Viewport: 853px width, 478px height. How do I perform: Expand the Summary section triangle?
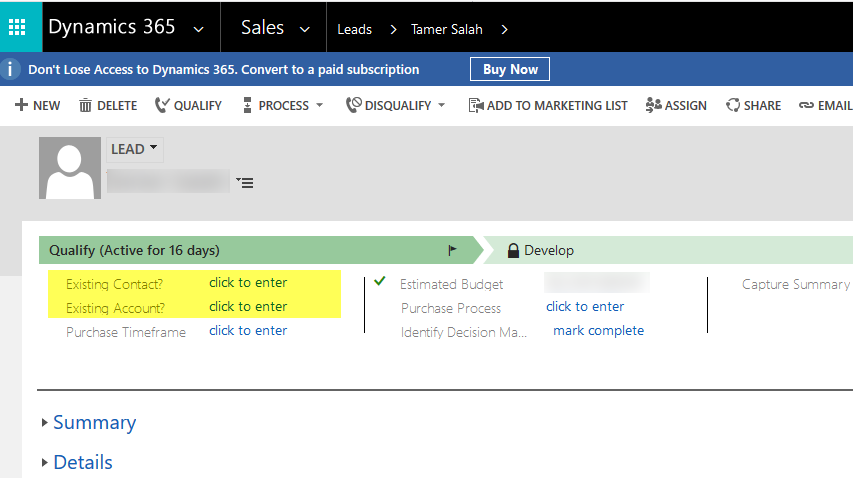coord(45,423)
